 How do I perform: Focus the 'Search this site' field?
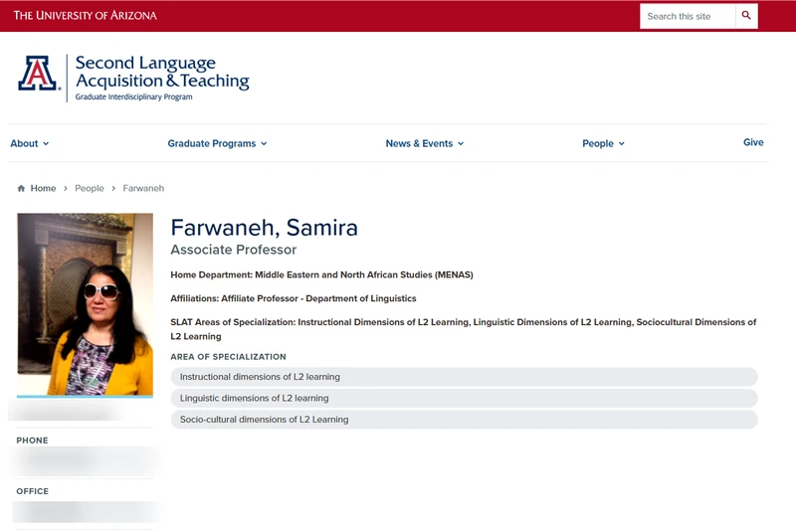point(688,16)
